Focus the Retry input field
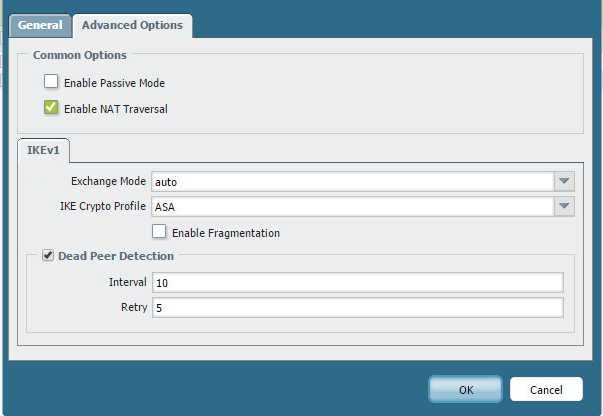Viewport: 603px width, 416px height. tap(357, 307)
